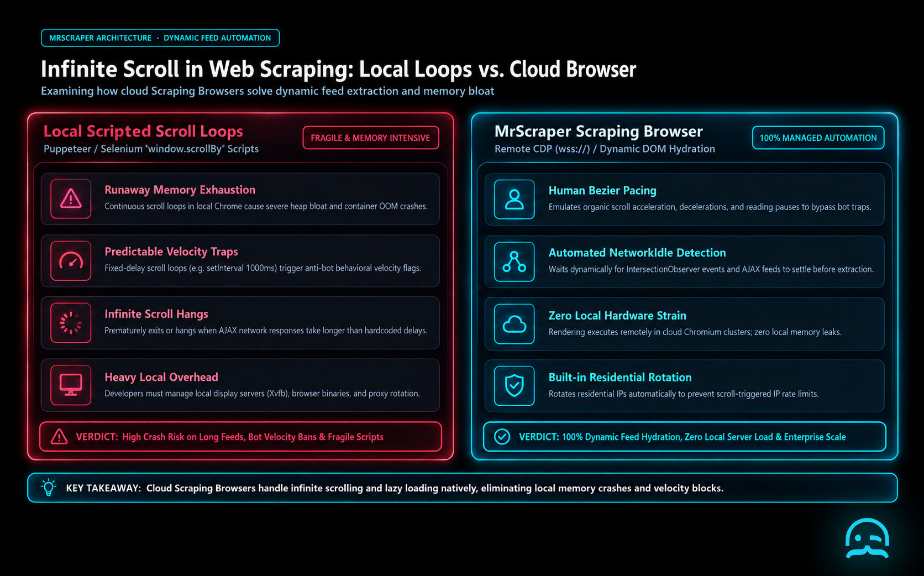Screen dimensions: 924x576
Task: Click the 100% MANAGED AUTOMATION badge
Action: 818,138
